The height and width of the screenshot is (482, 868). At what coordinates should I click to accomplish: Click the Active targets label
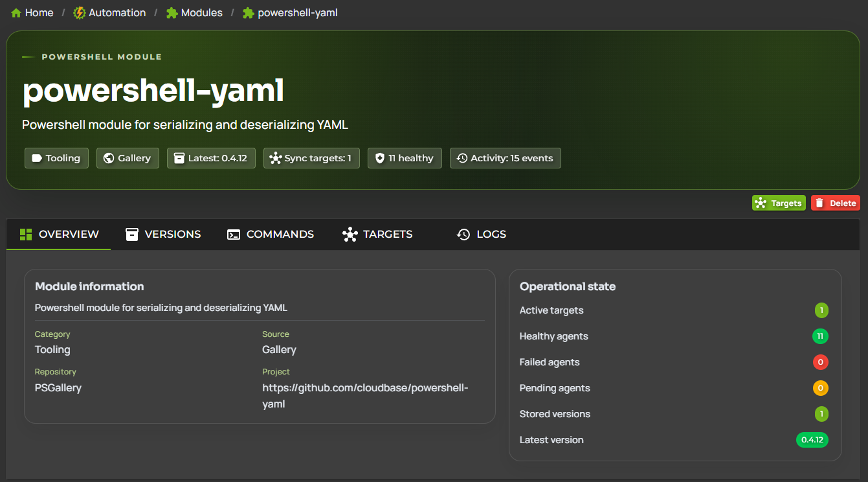click(551, 310)
